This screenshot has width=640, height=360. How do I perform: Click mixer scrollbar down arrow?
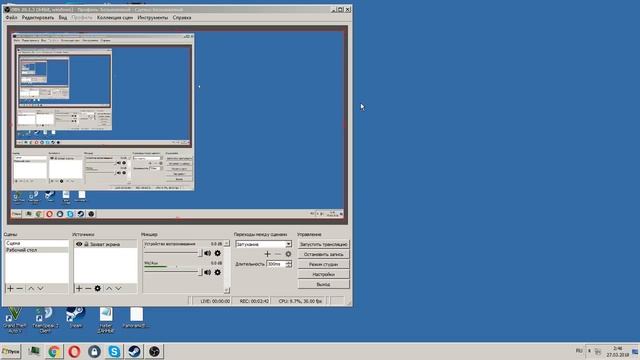click(x=227, y=290)
